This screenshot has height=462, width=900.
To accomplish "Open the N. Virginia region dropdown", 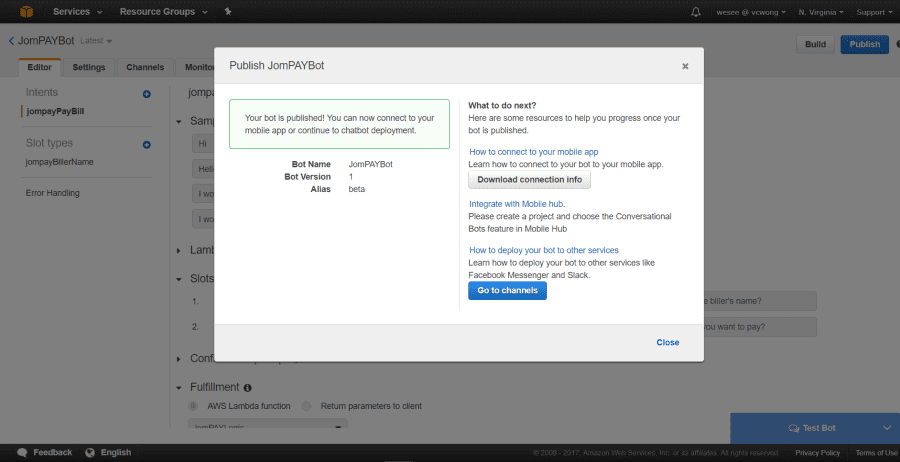I will [x=821, y=12].
